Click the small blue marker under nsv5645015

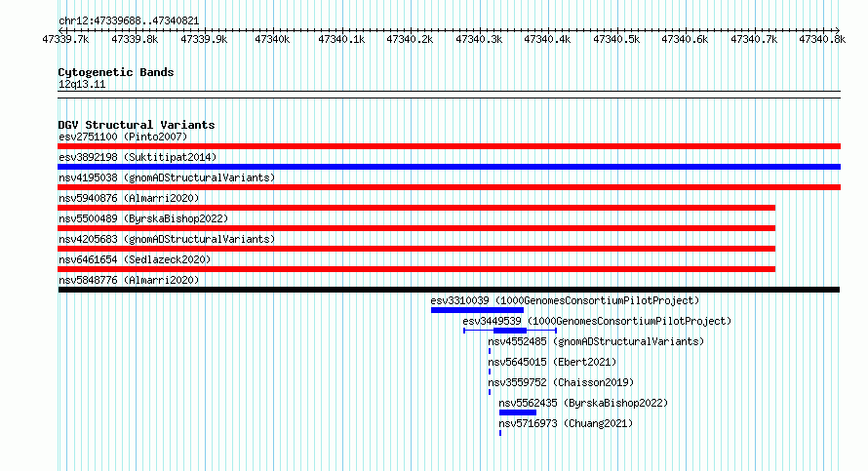click(x=490, y=372)
